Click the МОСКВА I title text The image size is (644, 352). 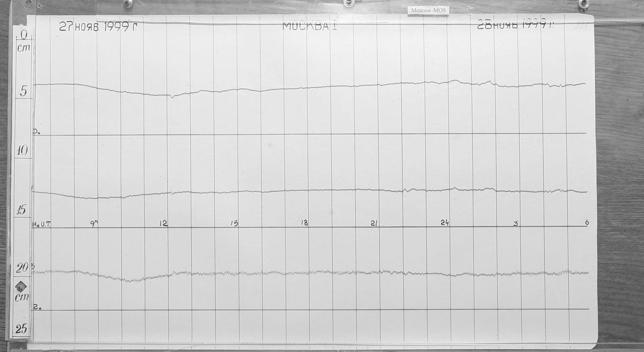tap(310, 26)
